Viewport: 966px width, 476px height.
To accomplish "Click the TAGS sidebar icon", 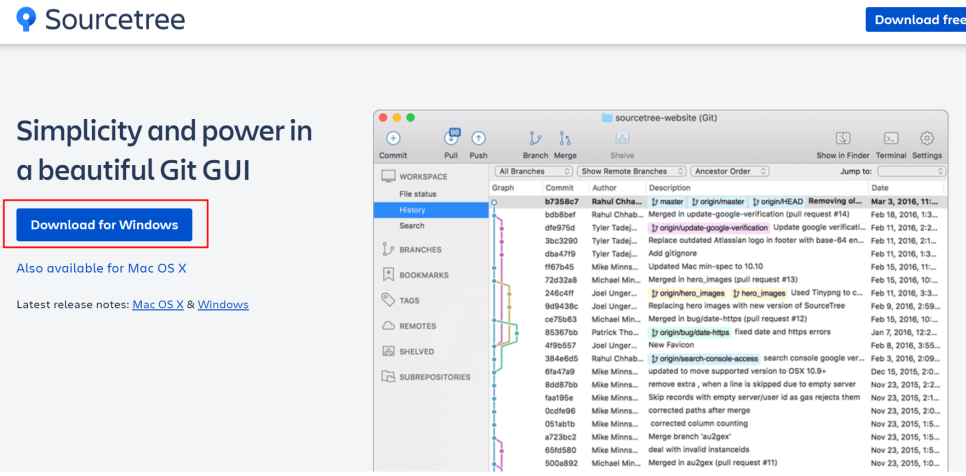I will [388, 300].
